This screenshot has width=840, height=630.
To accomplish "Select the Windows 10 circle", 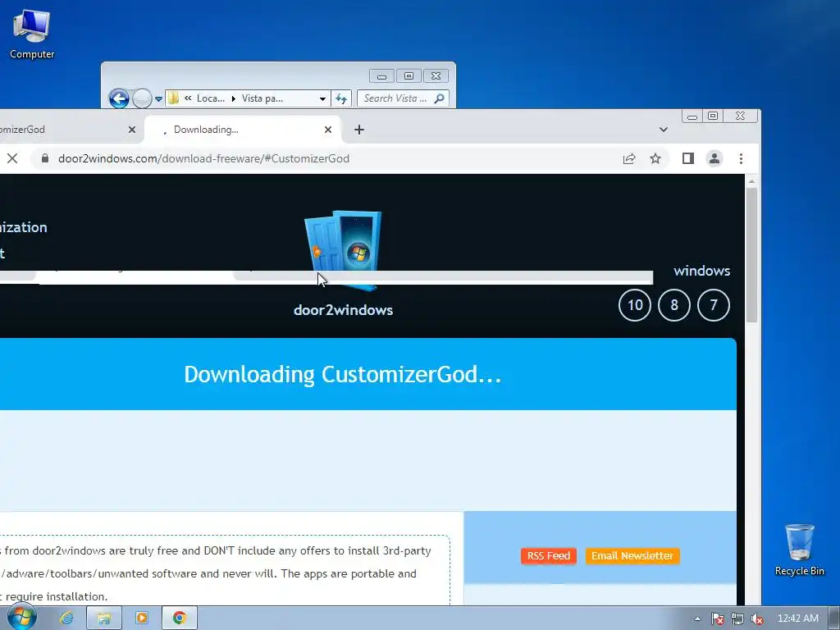I will click(635, 305).
